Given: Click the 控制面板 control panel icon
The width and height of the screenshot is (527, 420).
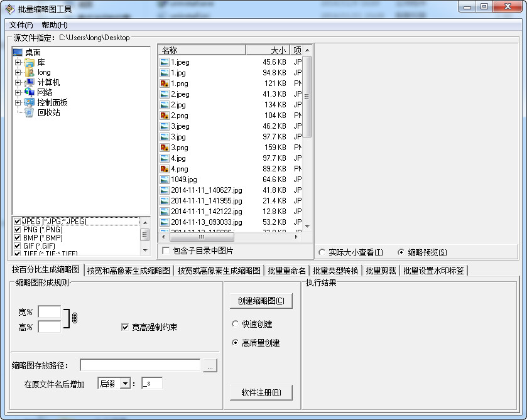Looking at the screenshot, I should click(30, 102).
